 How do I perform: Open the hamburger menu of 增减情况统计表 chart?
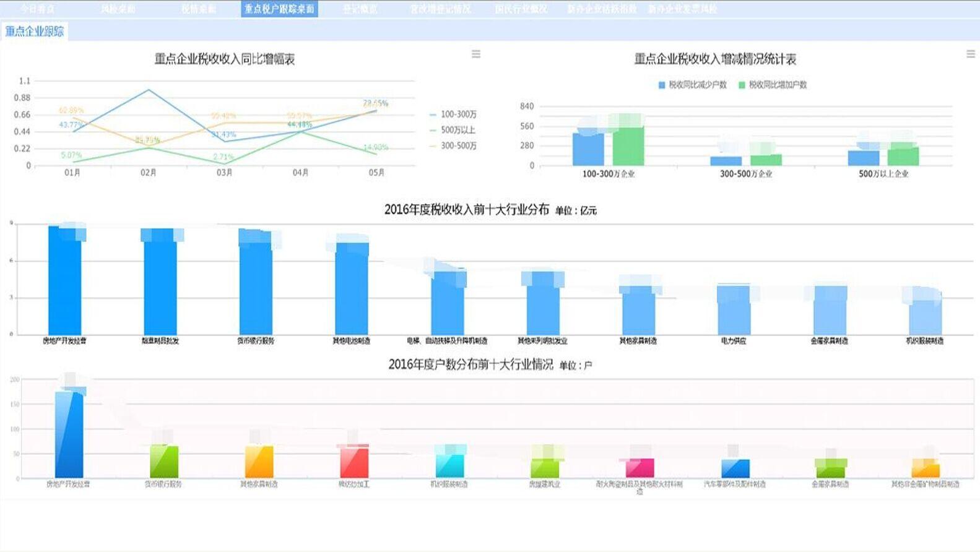pyautogui.click(x=971, y=54)
